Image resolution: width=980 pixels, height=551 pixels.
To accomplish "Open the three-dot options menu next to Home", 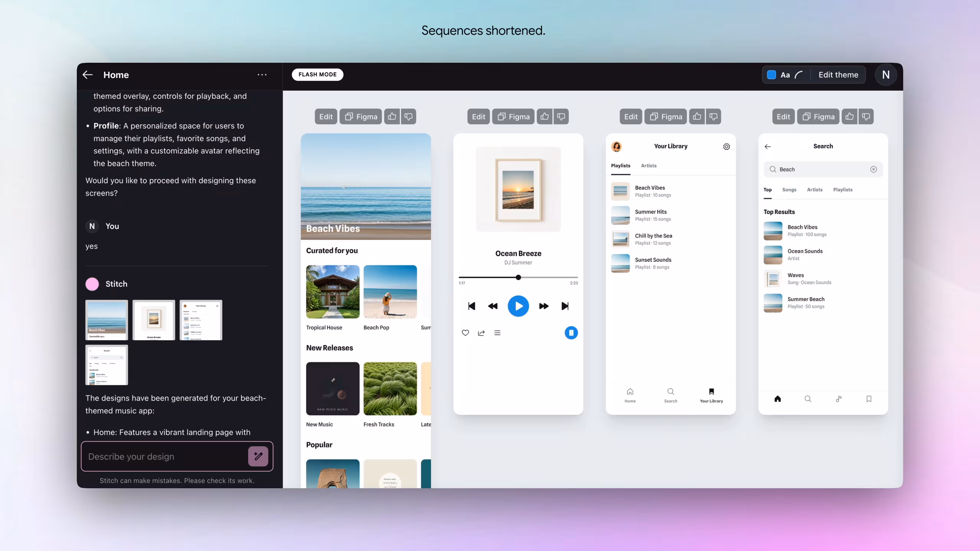I will [x=262, y=75].
